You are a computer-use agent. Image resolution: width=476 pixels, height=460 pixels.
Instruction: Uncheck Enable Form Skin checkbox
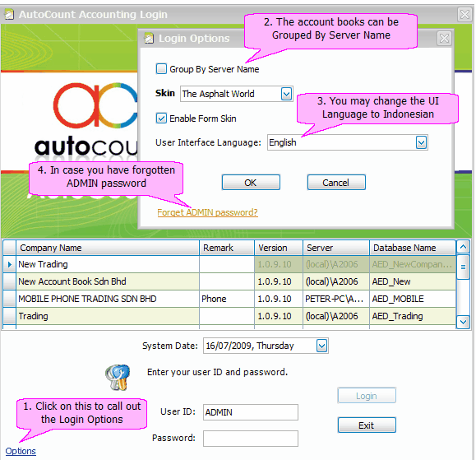click(161, 118)
